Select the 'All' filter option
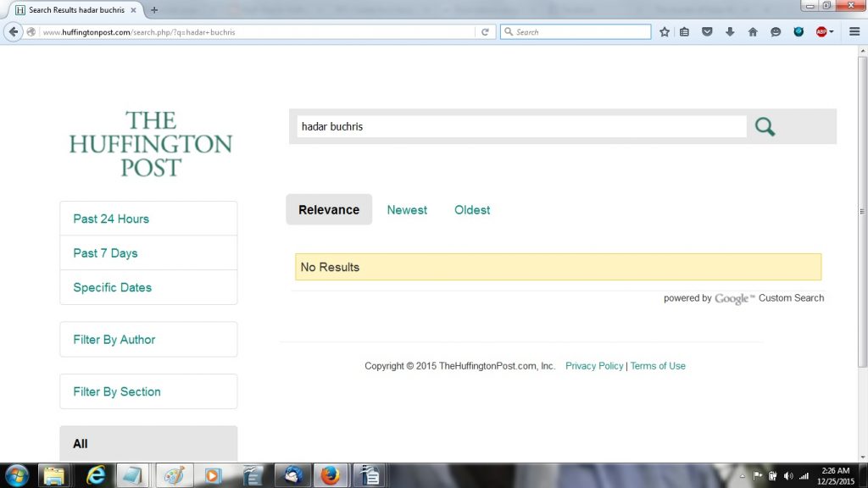Viewport: 868px width, 488px height. [148, 444]
